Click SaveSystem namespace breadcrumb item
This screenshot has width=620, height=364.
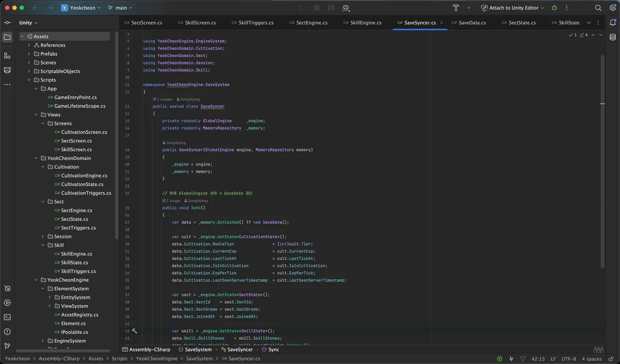tap(194, 350)
